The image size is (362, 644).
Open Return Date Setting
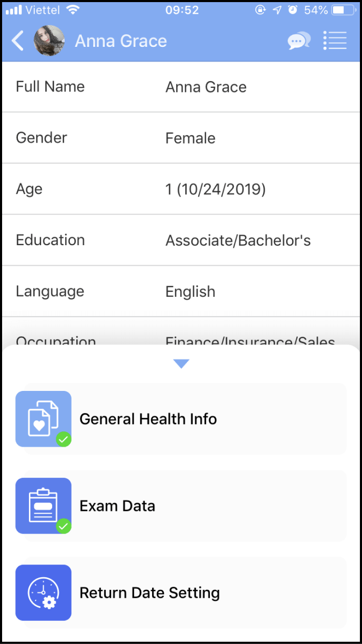pyautogui.click(x=181, y=592)
